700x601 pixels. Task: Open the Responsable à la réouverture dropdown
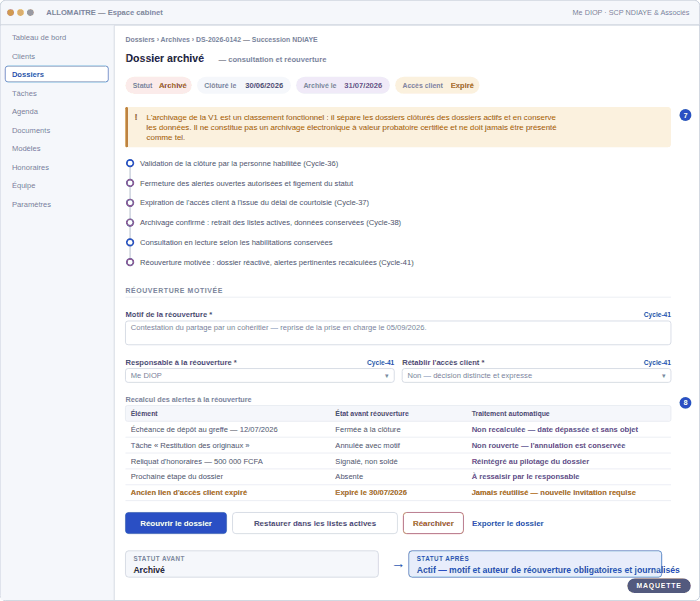click(260, 376)
